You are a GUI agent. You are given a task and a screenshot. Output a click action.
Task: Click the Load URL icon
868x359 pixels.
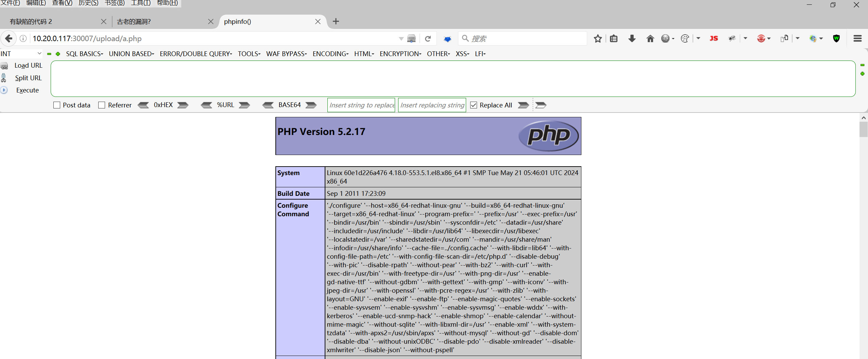click(4, 66)
